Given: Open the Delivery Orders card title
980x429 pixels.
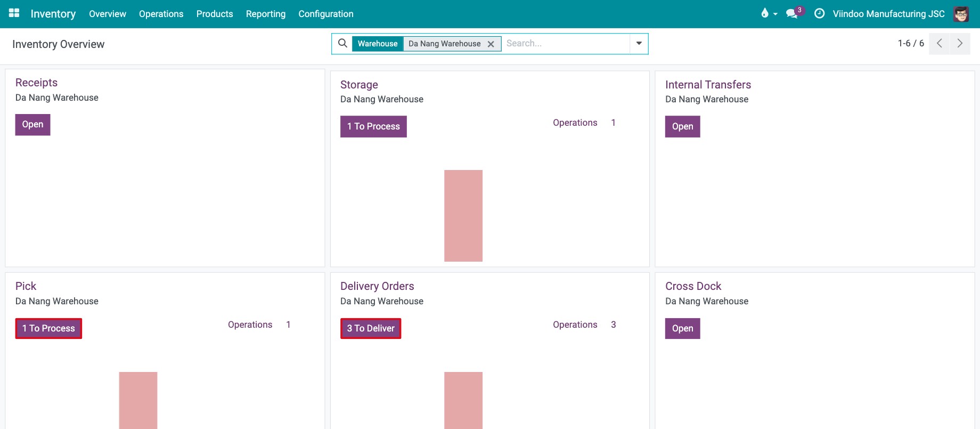Looking at the screenshot, I should click(x=377, y=286).
